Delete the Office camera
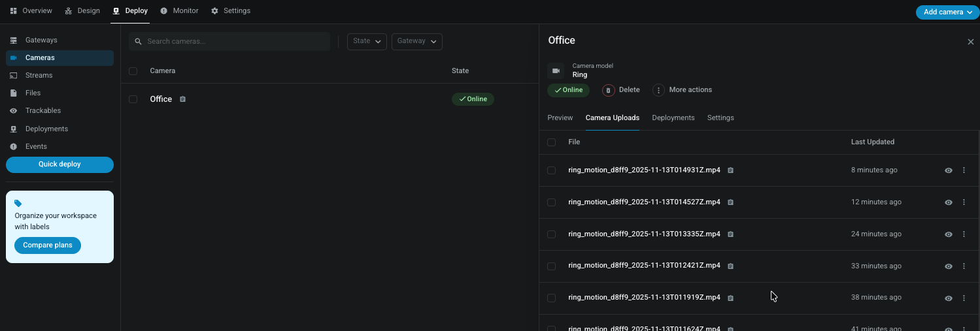 point(621,90)
